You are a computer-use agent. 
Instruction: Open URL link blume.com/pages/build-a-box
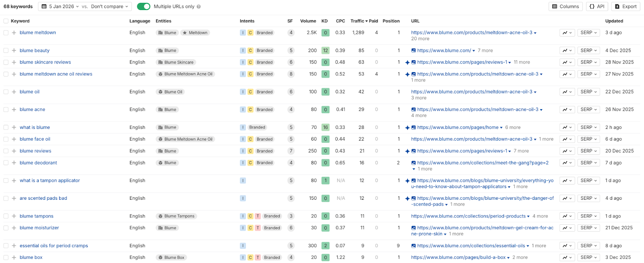click(x=458, y=257)
